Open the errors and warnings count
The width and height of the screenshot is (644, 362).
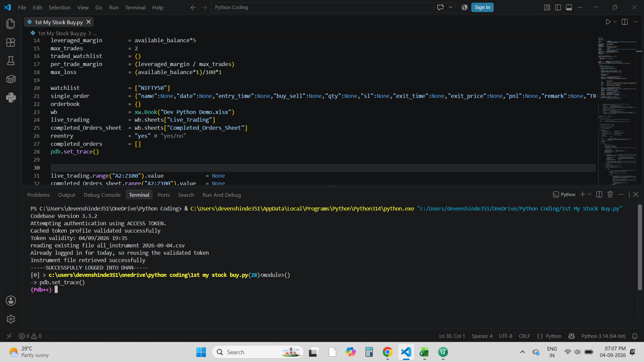click(x=30, y=336)
